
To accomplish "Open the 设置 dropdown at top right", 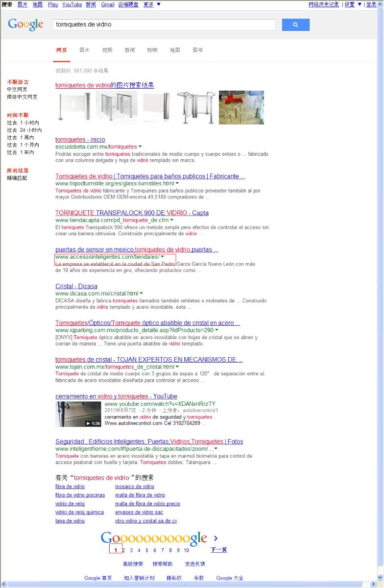I will tap(353, 4).
